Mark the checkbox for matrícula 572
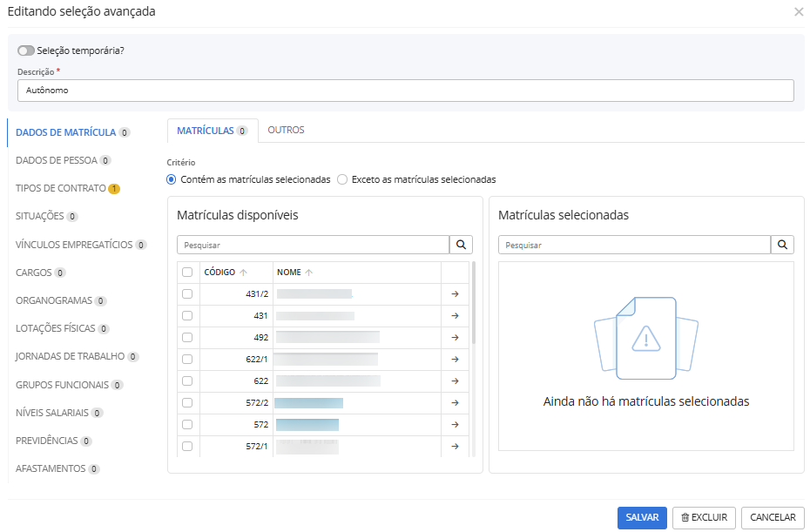This screenshot has height=532, width=810. [187, 424]
